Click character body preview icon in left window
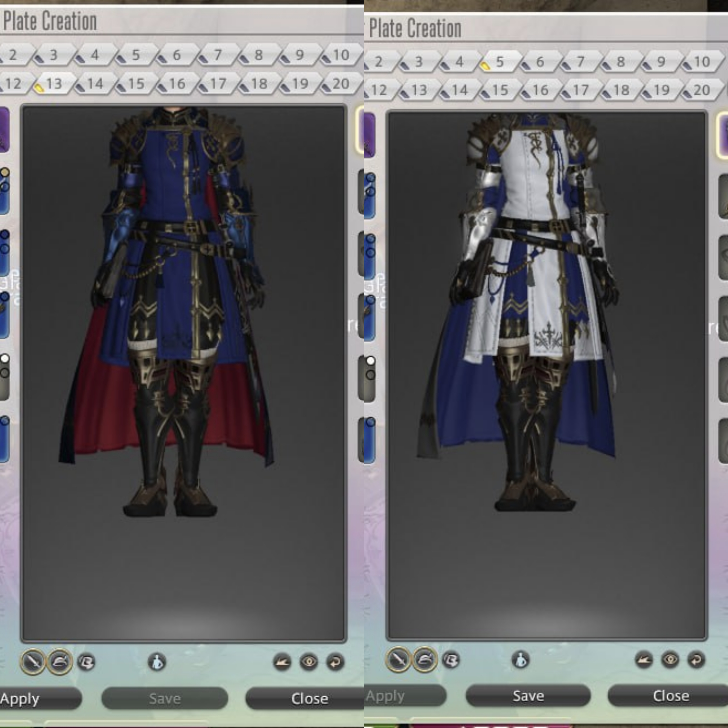Image resolution: width=728 pixels, height=728 pixels. point(157,662)
